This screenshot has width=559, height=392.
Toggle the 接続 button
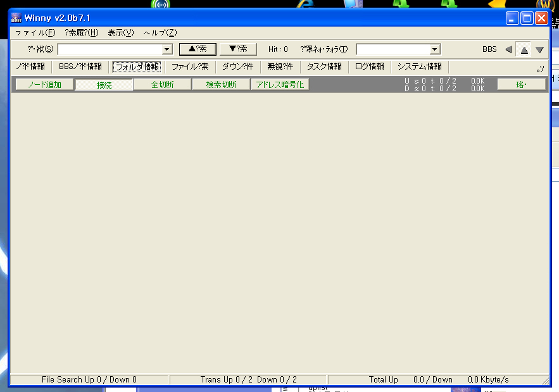click(104, 85)
